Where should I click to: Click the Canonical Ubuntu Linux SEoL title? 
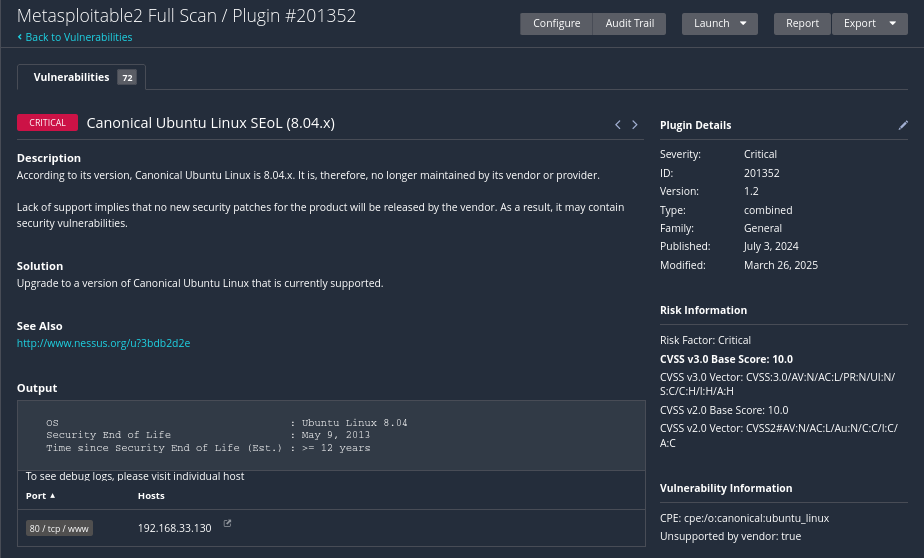click(x=210, y=123)
